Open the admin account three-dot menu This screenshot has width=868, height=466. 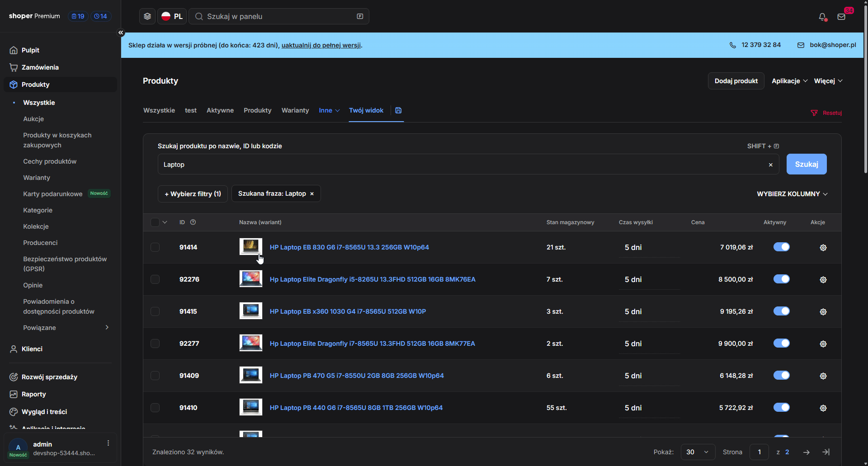[x=108, y=443]
